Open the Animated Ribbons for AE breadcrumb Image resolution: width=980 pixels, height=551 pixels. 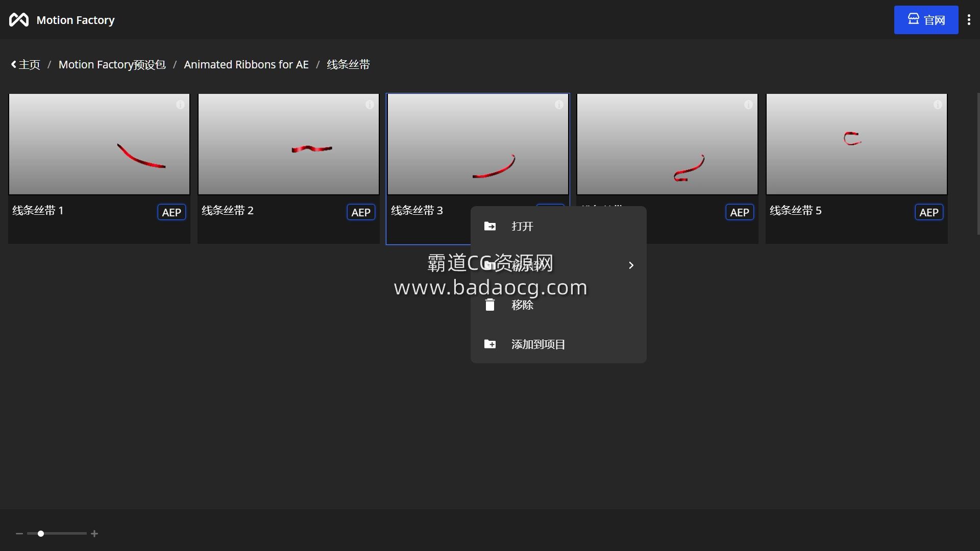coord(246,65)
